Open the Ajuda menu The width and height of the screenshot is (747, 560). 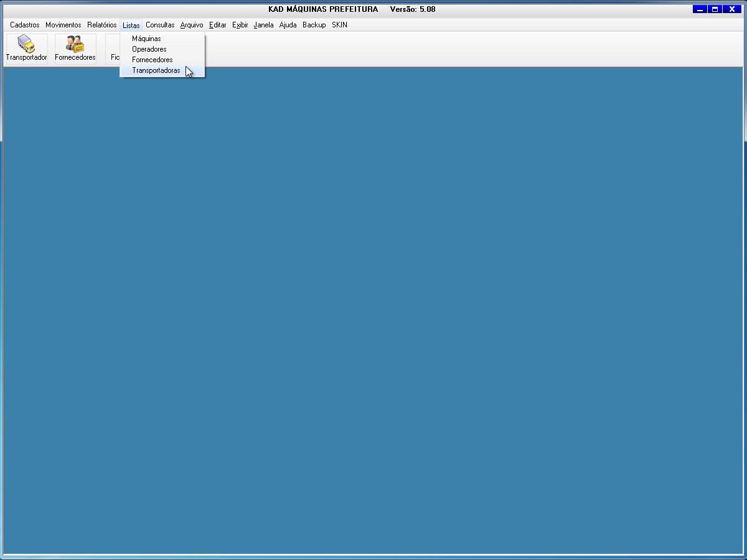[x=288, y=25]
